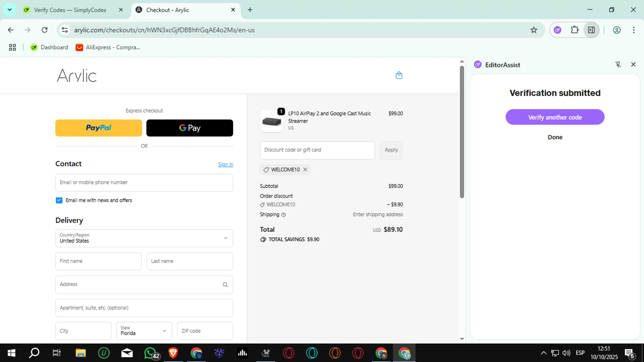This screenshot has height=362, width=644.
Task: Click the Discount code or gift card field
Action: tap(317, 150)
